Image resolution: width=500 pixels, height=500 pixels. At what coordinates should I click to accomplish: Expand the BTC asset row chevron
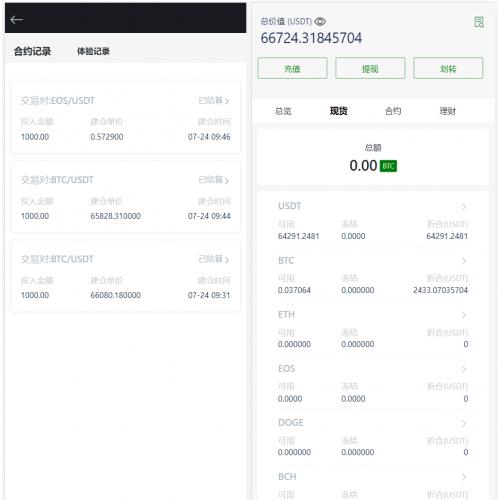pyautogui.click(x=464, y=261)
